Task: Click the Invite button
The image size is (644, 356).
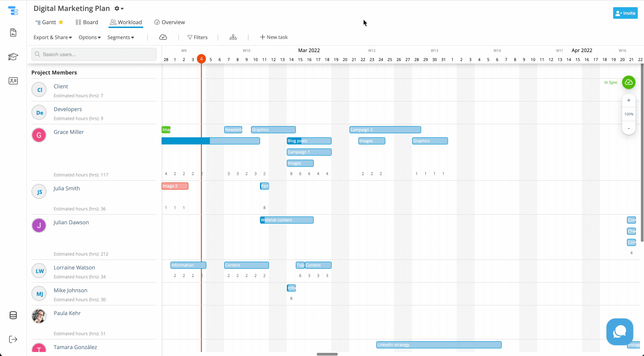Action: [x=625, y=13]
